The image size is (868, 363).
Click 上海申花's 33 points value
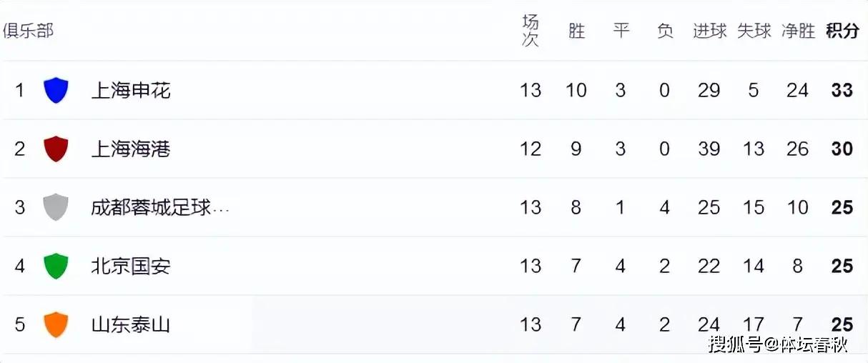tap(842, 91)
